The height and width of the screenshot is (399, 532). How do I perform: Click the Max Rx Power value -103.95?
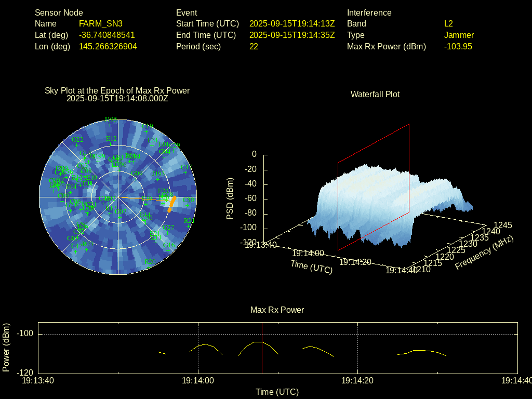tap(458, 47)
